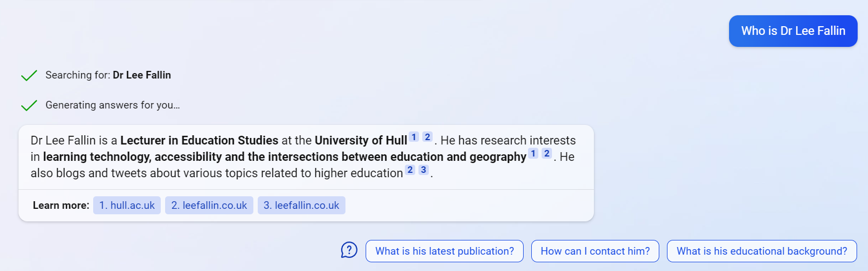Click the "Who is Dr Lee Fallin" message bubble
Image resolution: width=868 pixels, height=271 pixels.
(x=793, y=31)
